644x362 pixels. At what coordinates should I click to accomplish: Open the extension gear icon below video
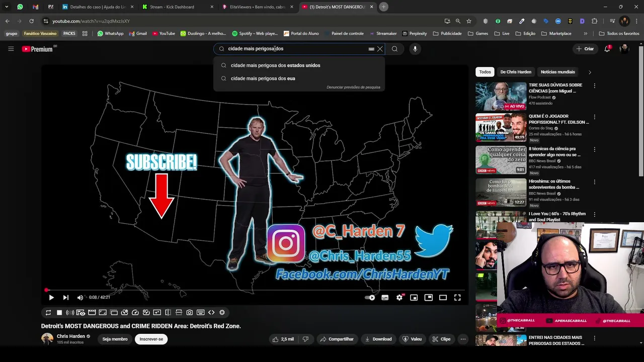click(x=222, y=312)
